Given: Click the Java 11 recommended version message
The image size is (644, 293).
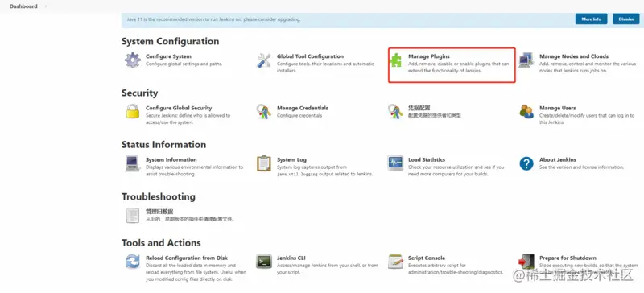Looking at the screenshot, I should (x=213, y=19).
